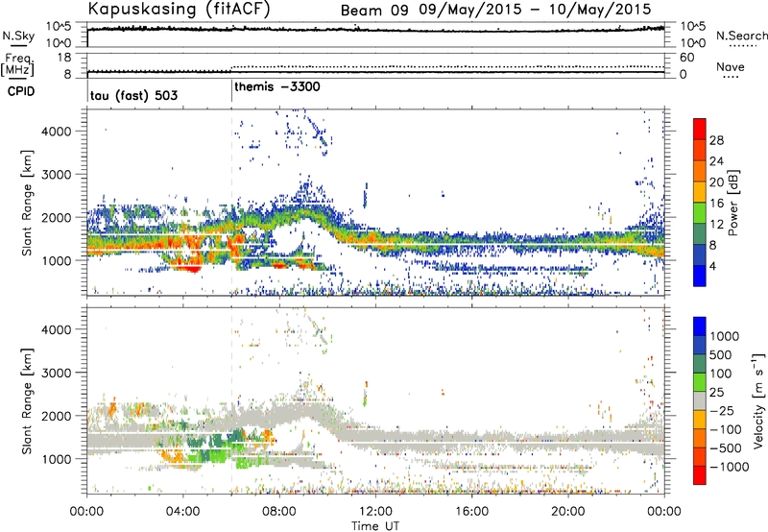Click the dashed CPID change line at 06:00 in power panel
The image size is (768, 532).
[x=231, y=202]
